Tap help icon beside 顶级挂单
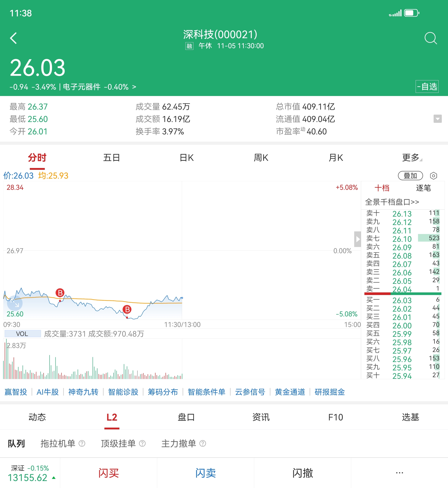Viewport: 448px width, 488px height. [x=142, y=443]
